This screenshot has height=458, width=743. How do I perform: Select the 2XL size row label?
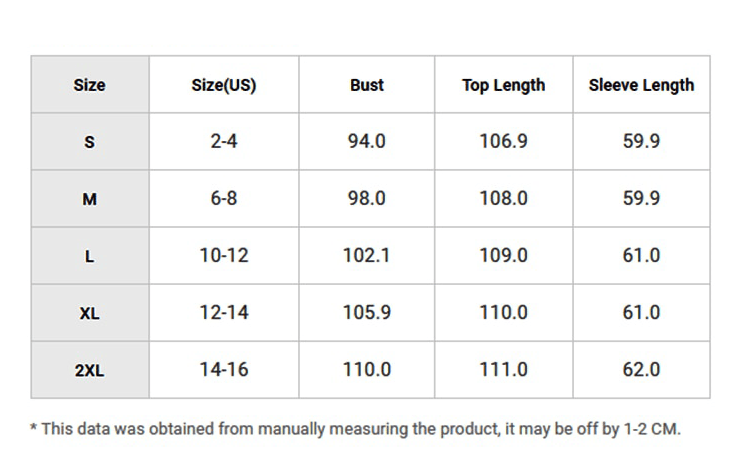coord(90,370)
